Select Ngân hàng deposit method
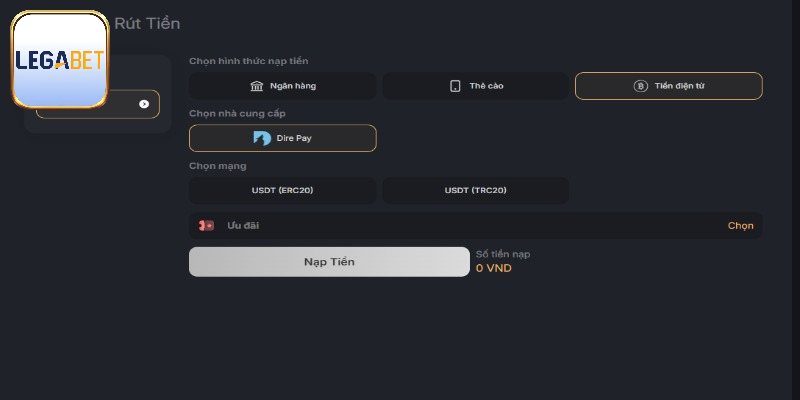This screenshot has height=400, width=800. pos(283,86)
